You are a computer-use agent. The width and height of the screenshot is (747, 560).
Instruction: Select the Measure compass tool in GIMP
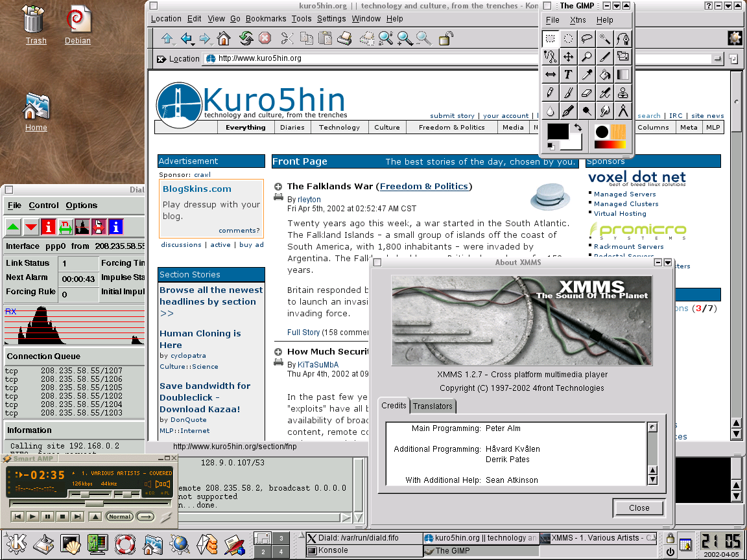click(622, 111)
